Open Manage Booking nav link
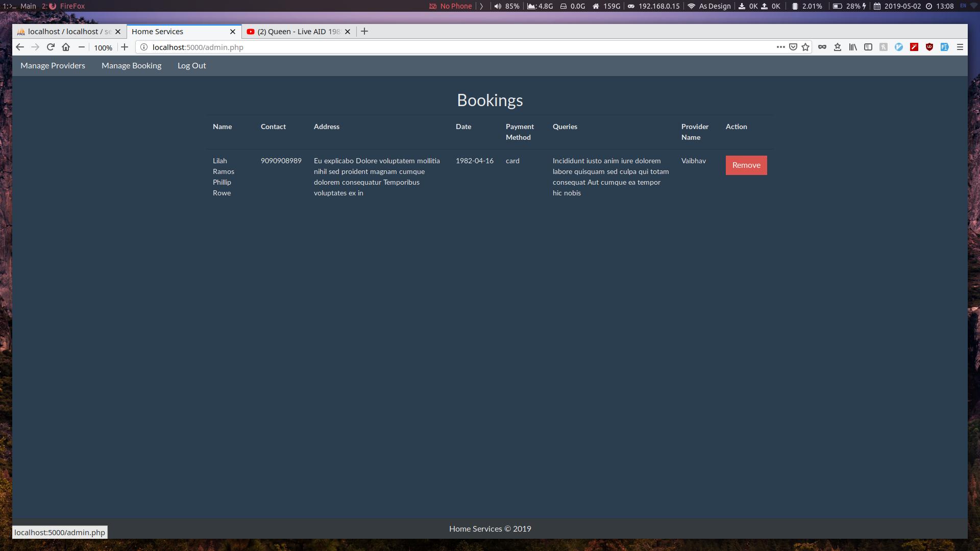The width and height of the screenshot is (980, 551). point(131,66)
